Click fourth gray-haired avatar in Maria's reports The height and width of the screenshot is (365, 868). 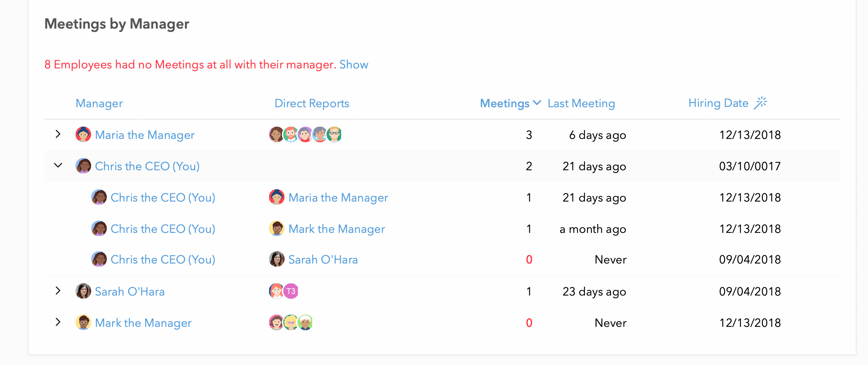[319, 134]
